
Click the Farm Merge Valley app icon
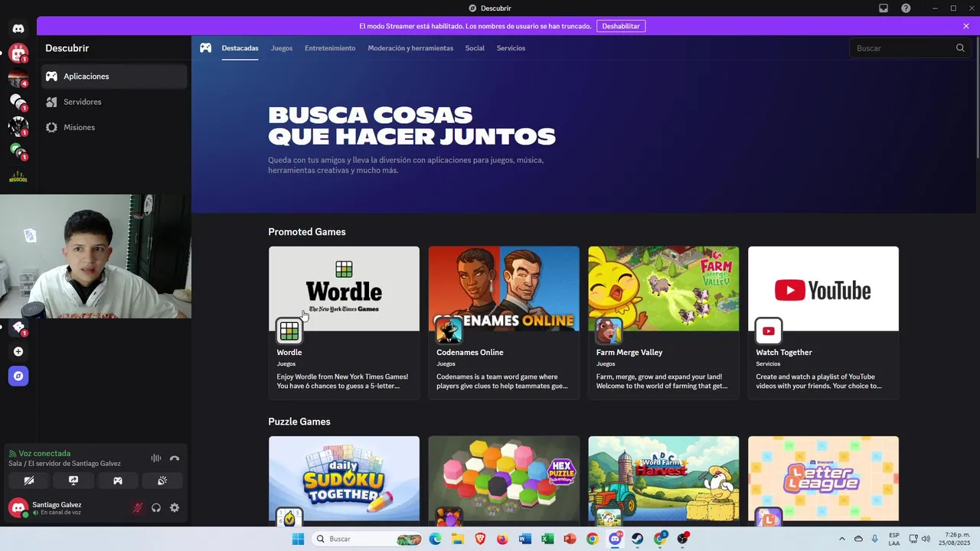click(x=609, y=331)
